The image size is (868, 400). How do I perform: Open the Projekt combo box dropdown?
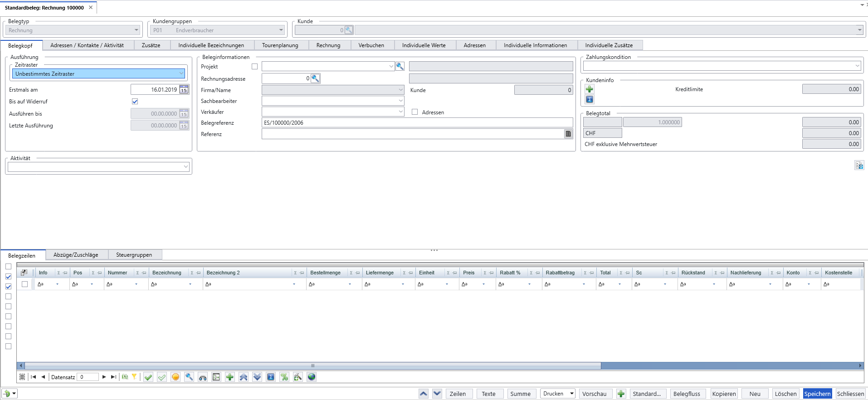[x=391, y=66]
